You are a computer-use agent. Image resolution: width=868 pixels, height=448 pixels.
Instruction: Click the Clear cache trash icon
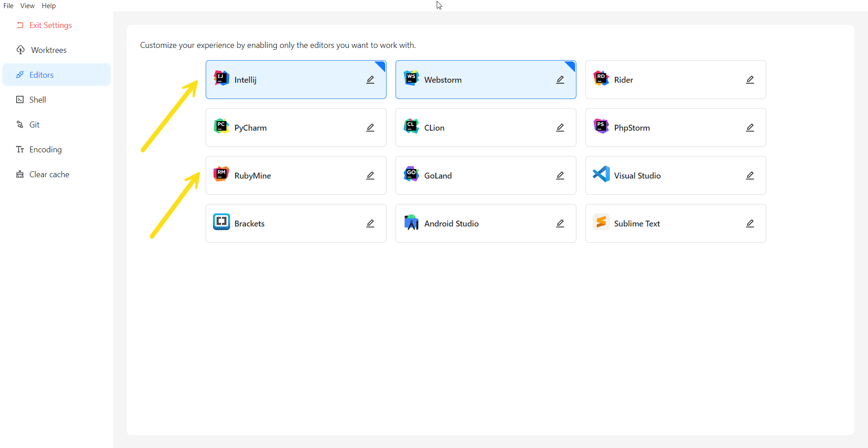(19, 174)
